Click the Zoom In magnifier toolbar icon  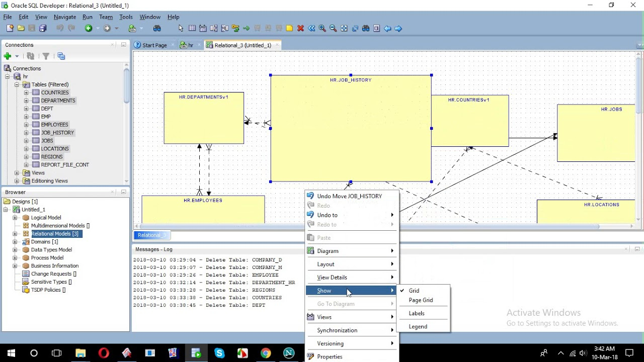(x=321, y=28)
